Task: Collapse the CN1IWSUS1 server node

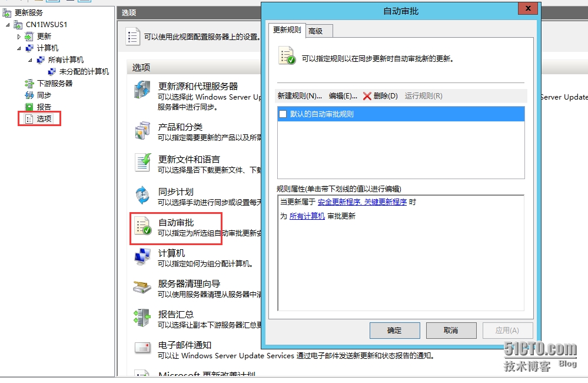Action: (x=8, y=25)
